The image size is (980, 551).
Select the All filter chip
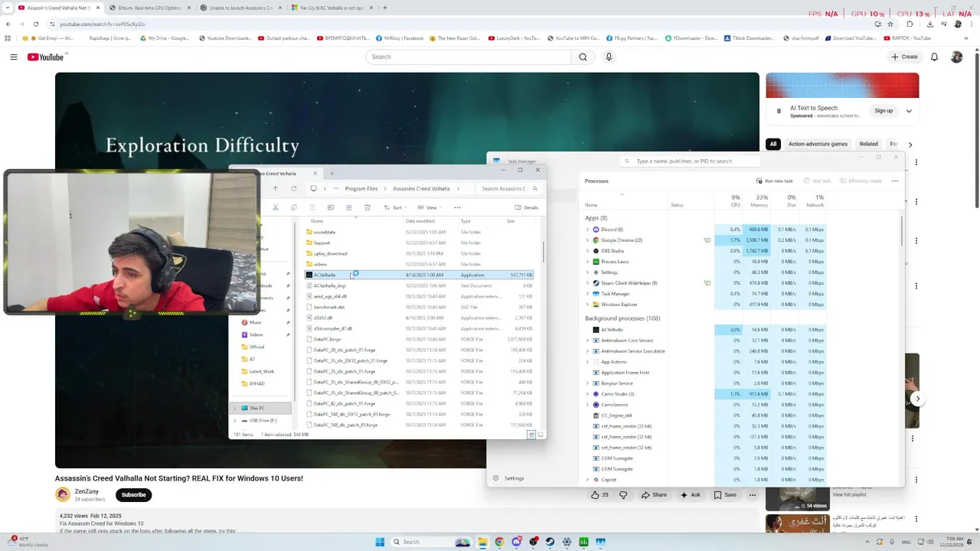773,144
